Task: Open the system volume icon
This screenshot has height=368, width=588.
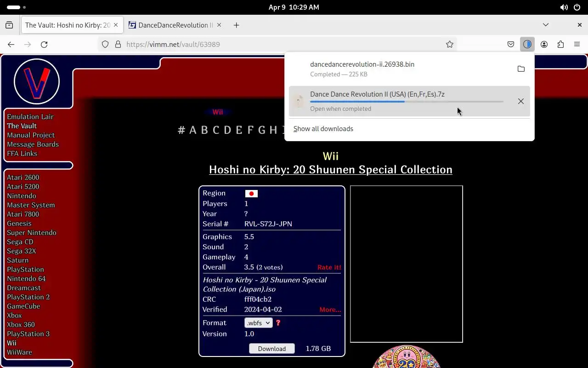Action: coord(564,7)
